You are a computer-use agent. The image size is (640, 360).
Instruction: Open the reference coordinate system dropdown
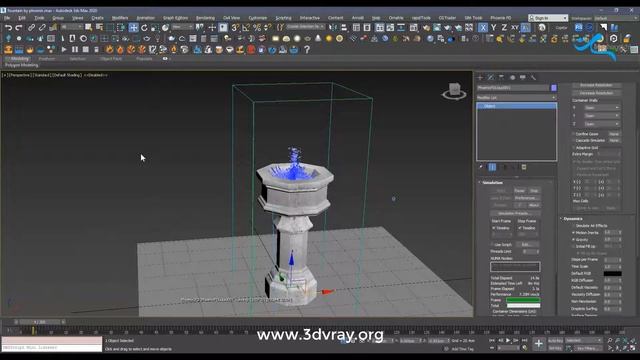pos(182,27)
